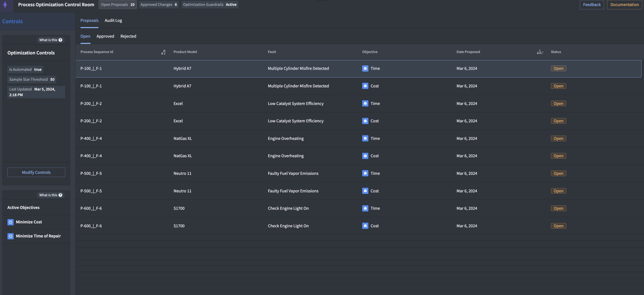The height and width of the screenshot is (295, 644).
Task: Click the Time objective cube icon for S1700
Action: (365, 208)
